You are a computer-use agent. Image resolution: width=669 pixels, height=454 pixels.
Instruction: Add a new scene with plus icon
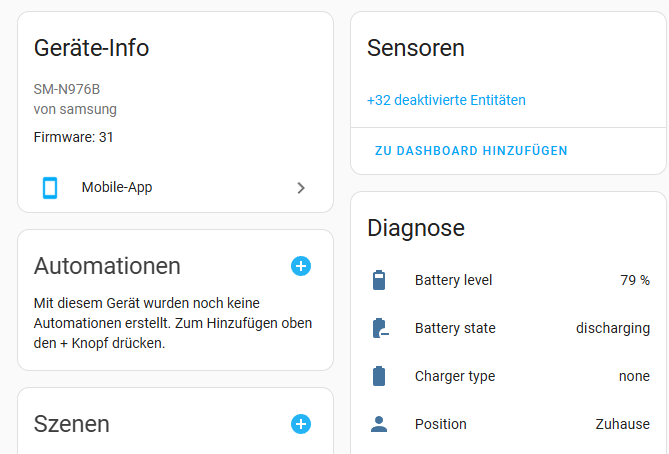[x=301, y=424]
